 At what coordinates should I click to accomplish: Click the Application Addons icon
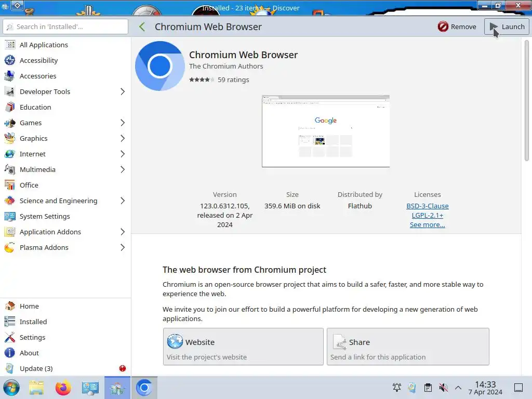click(10, 232)
